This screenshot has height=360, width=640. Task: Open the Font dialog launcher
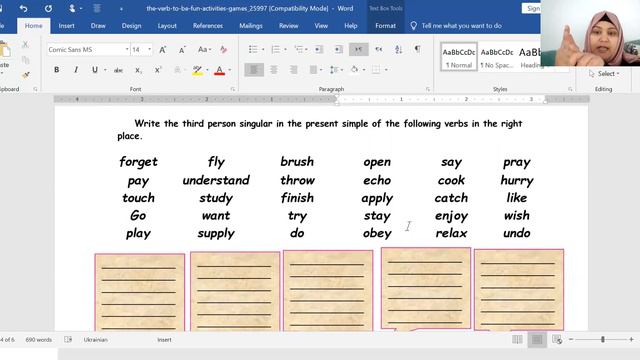tap(233, 89)
